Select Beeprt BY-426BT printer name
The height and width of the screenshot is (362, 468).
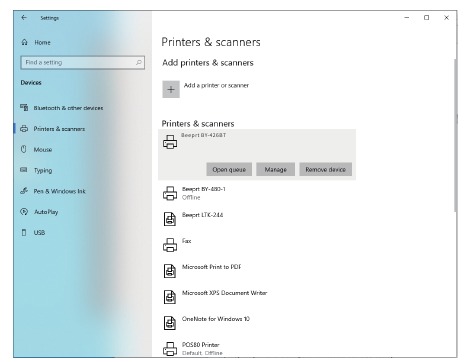[x=204, y=135]
